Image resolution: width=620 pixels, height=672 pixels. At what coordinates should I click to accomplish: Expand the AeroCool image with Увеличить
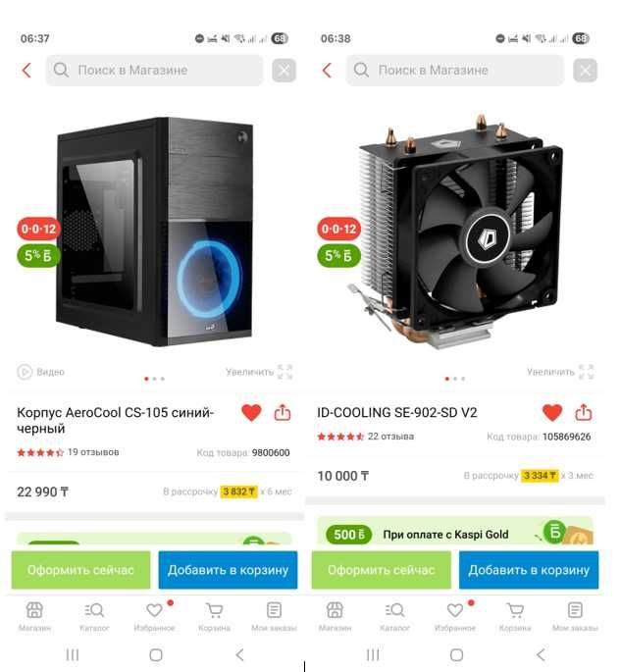(x=259, y=372)
